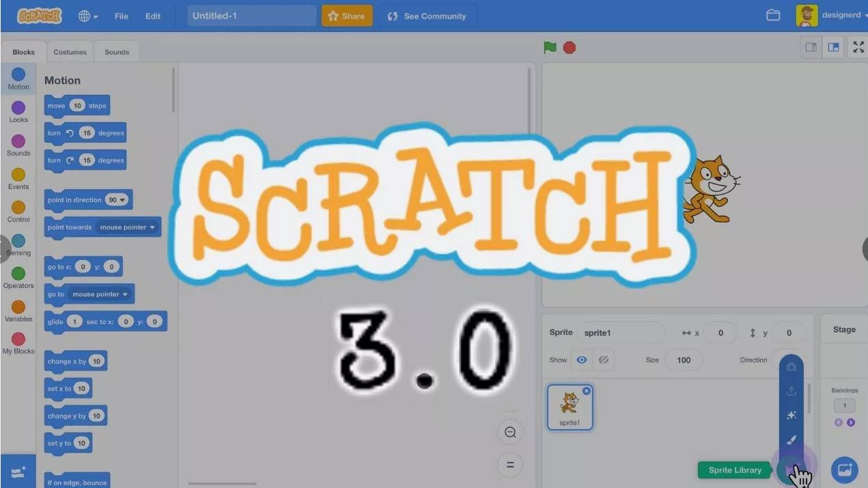
Task: Click the Scratch cat on the stage
Action: point(711,188)
